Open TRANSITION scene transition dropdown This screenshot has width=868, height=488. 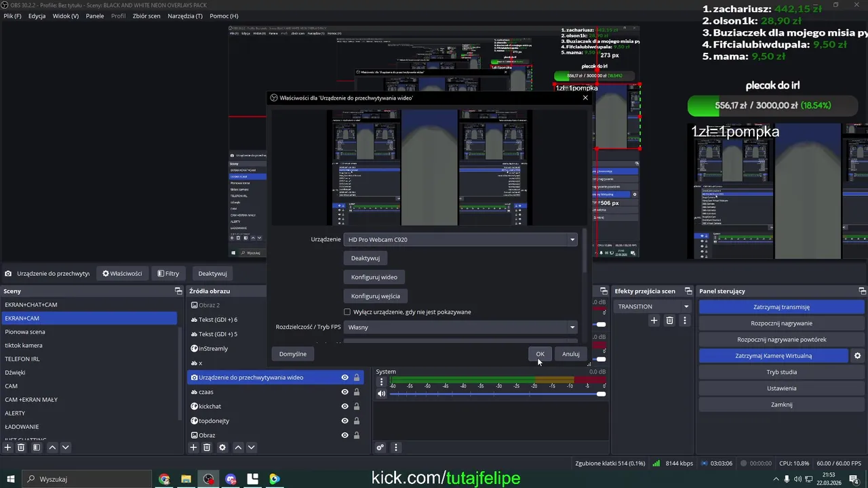[653, 306]
